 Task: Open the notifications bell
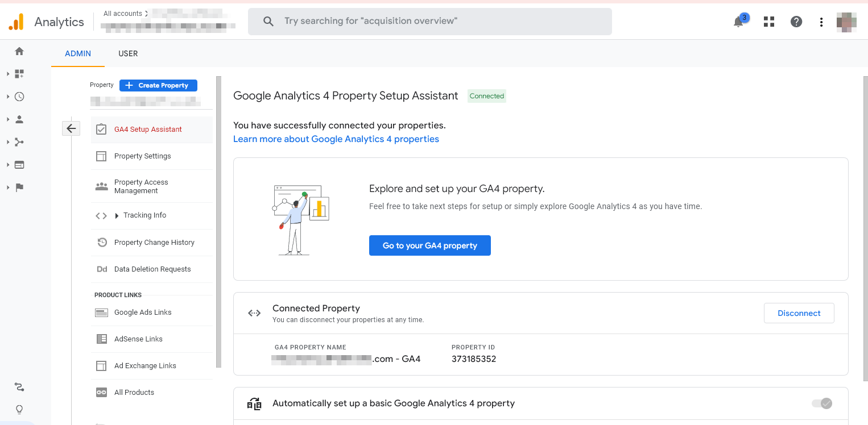(x=738, y=22)
